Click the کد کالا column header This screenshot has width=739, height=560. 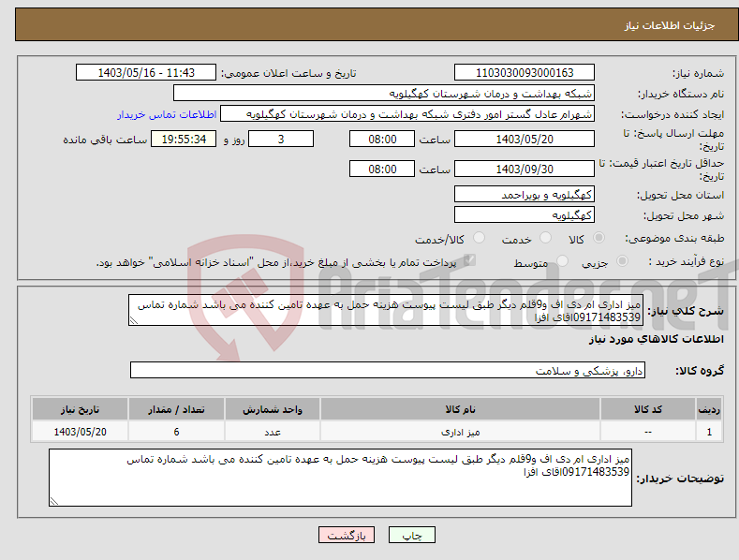click(648, 409)
